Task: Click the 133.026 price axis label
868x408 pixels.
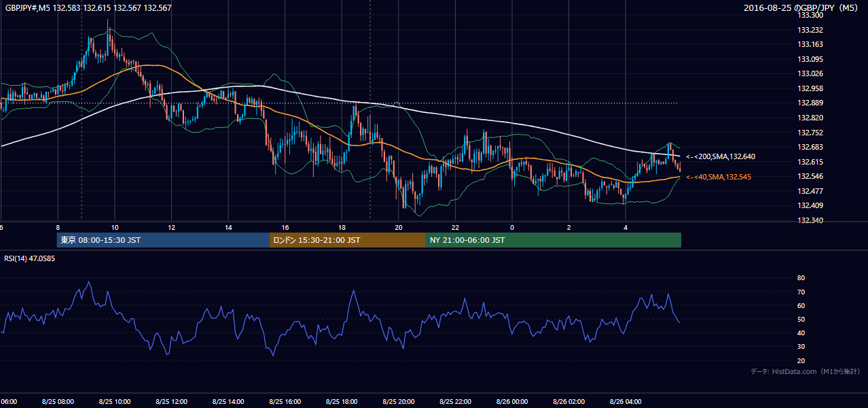Action: 810,73
